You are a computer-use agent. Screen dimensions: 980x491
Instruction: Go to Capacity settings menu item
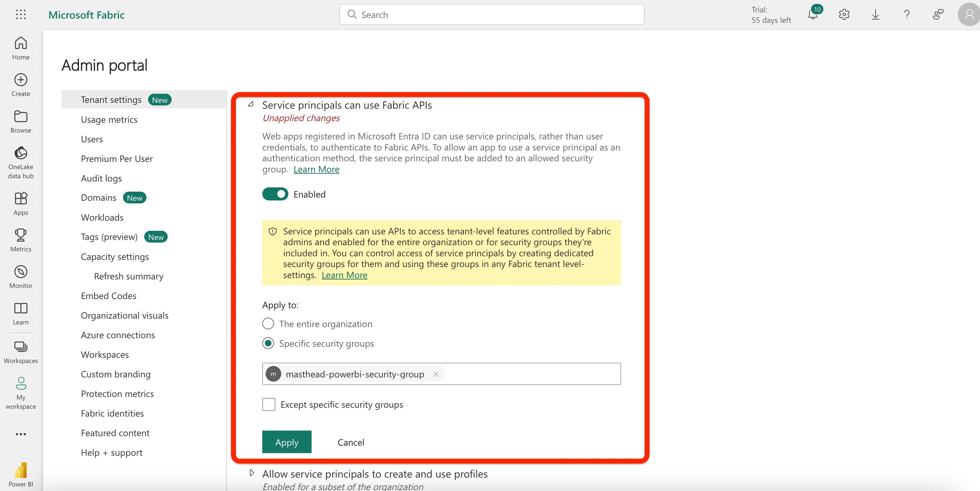point(115,257)
